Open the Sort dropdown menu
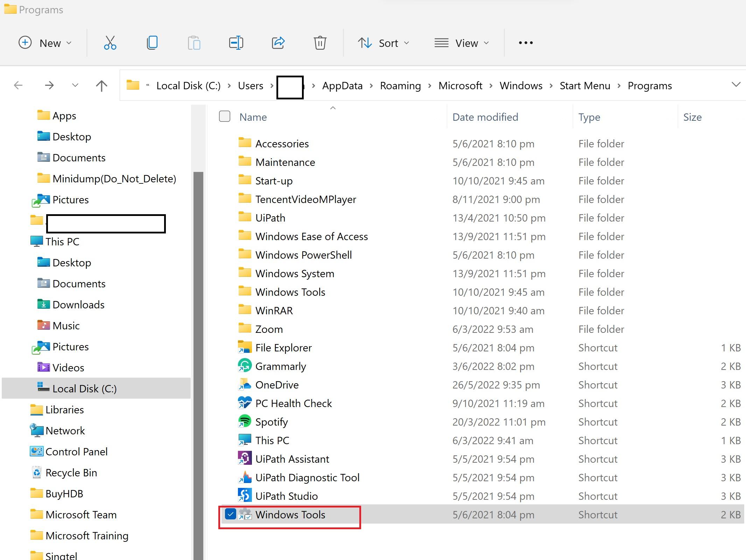This screenshot has width=746, height=560. [383, 43]
